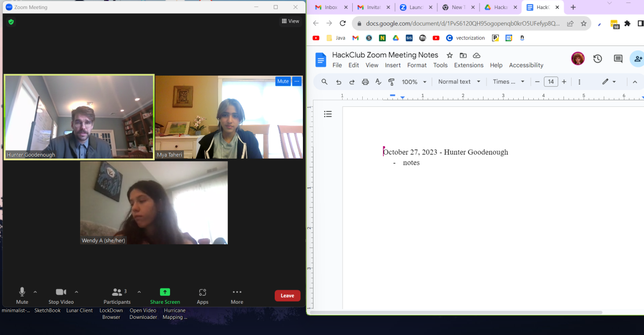The height and width of the screenshot is (335, 644).
Task: Open the first YouTube bookmark
Action: click(316, 38)
